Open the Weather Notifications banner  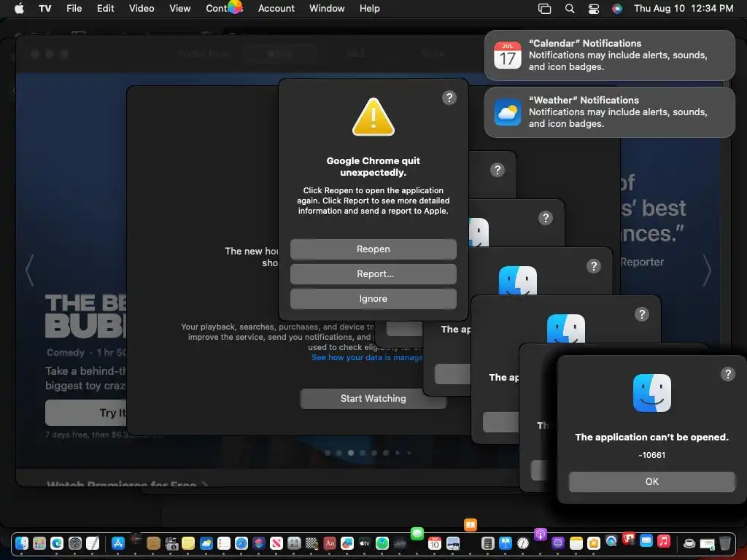609,112
